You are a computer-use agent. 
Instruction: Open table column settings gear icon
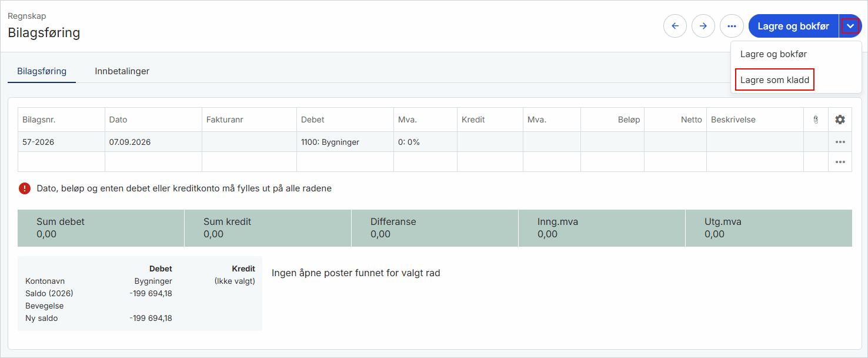coord(840,120)
